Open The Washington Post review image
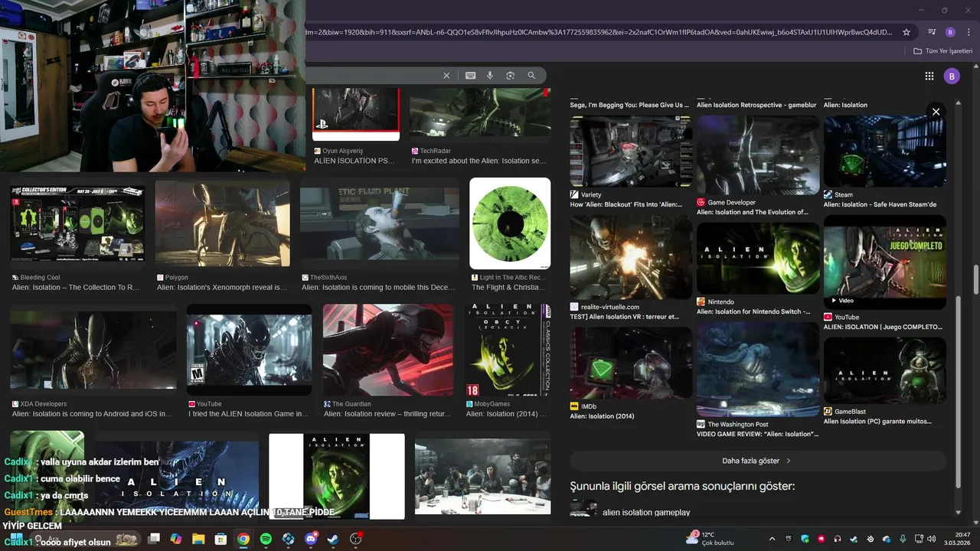 758,369
